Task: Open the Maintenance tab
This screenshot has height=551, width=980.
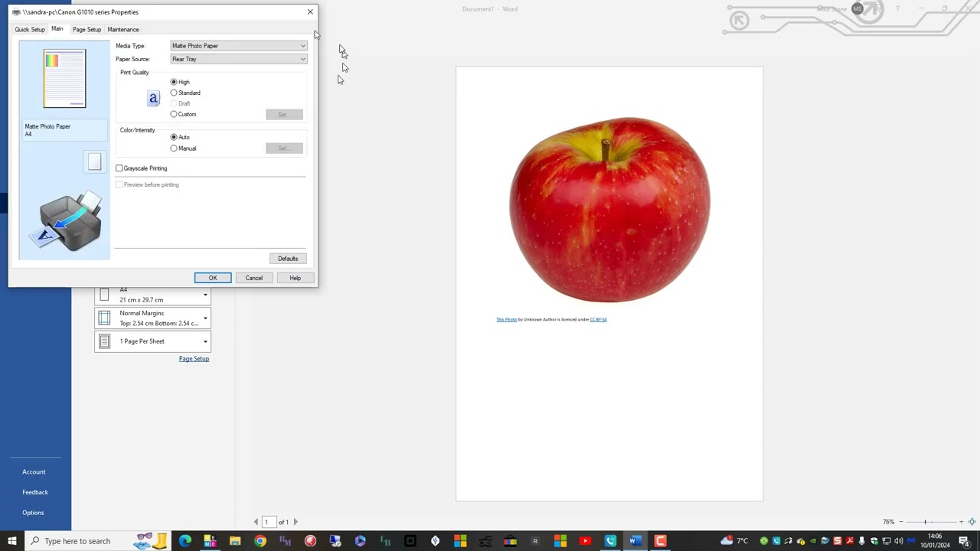Action: coord(123,29)
